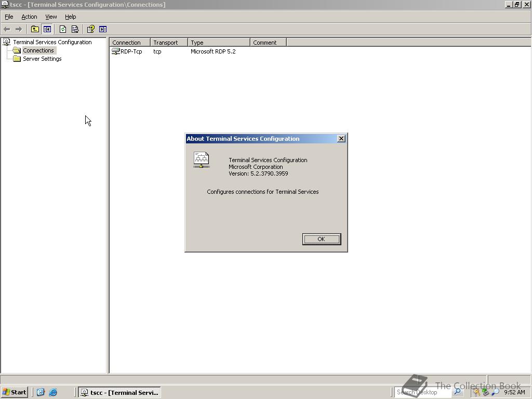Toggle Show/Hide Console Tree toolbar icon

47,29
